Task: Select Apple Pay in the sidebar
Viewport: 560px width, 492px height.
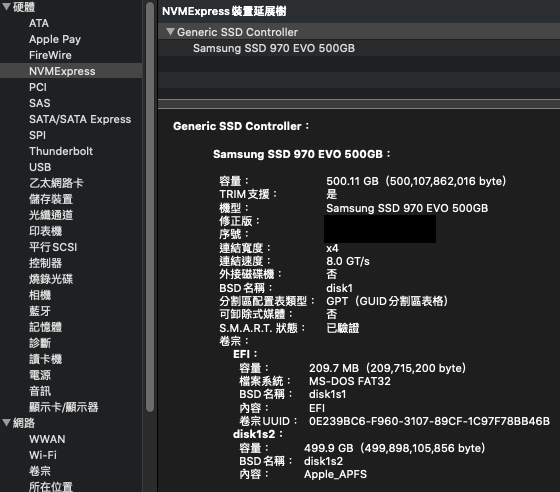Action: coord(55,39)
